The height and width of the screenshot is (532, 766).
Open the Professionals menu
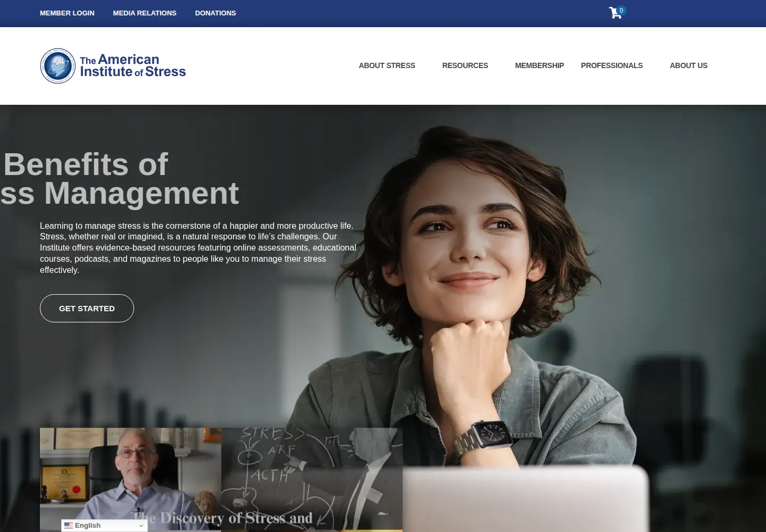(612, 65)
